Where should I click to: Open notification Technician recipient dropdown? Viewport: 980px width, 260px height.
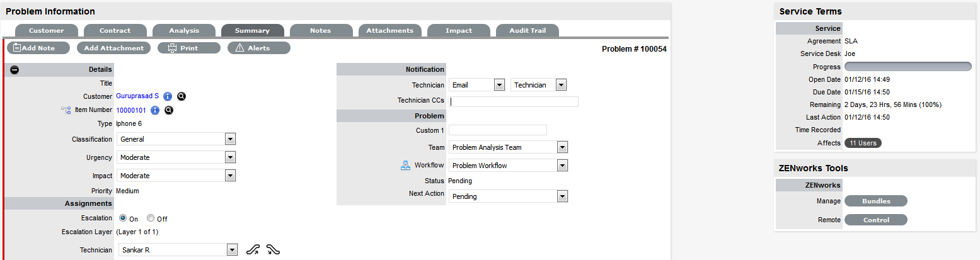point(539,85)
